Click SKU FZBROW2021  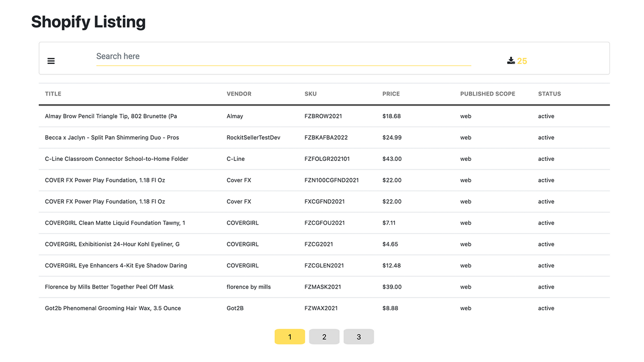[x=323, y=116]
